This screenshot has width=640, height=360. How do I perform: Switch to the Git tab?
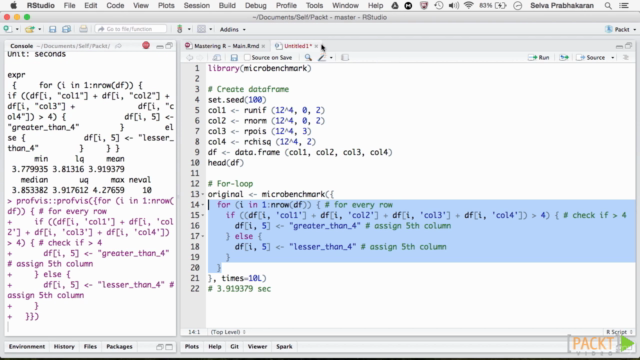234,347
